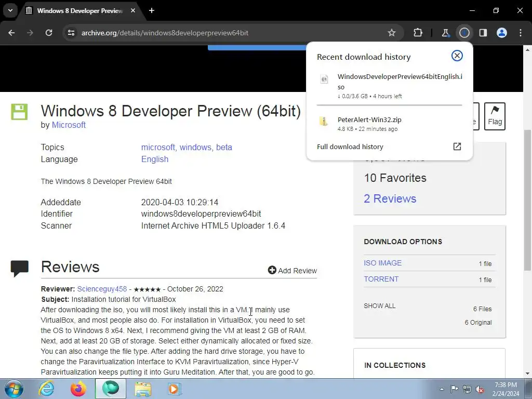Click the scrollbar down arrow
This screenshot has width=532, height=399.
click(528, 374)
